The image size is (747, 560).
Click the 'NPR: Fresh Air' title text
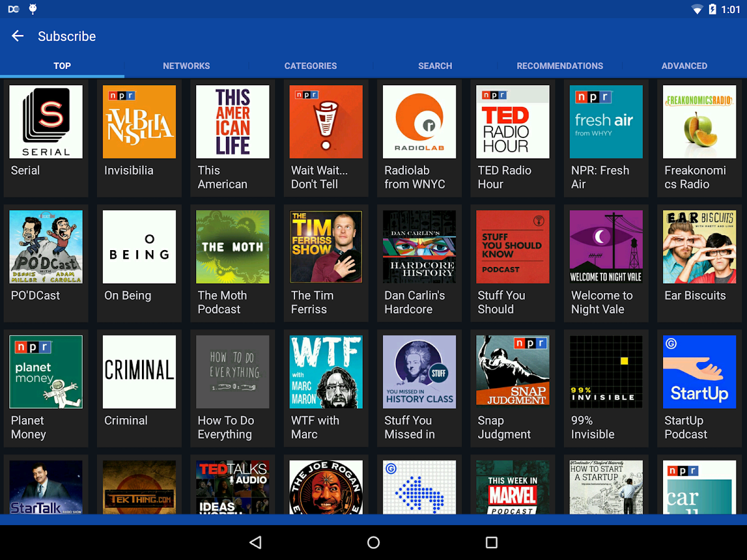point(600,177)
